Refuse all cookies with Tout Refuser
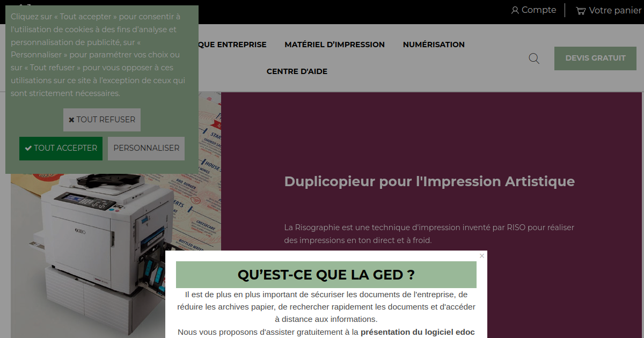This screenshot has height=338, width=644. pyautogui.click(x=102, y=120)
